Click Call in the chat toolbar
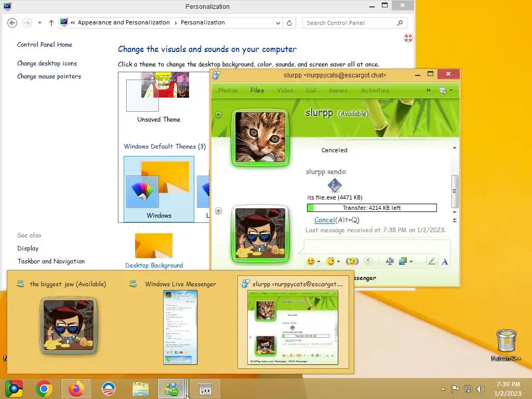This screenshot has width=532, height=399. click(x=311, y=90)
